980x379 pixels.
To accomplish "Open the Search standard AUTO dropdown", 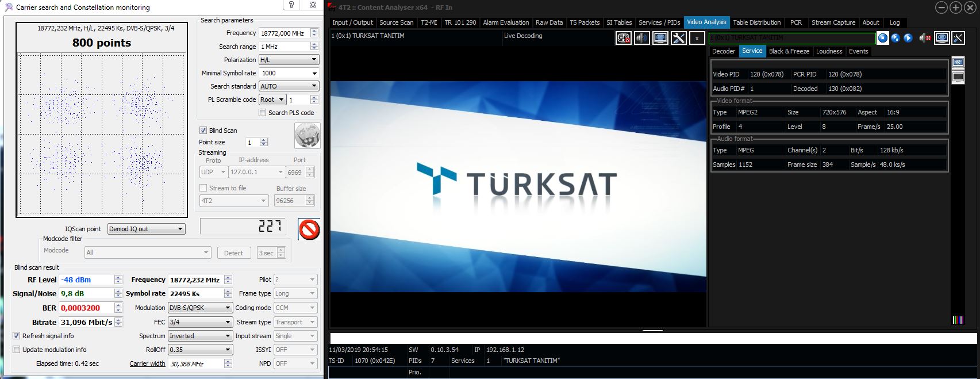I will [289, 86].
